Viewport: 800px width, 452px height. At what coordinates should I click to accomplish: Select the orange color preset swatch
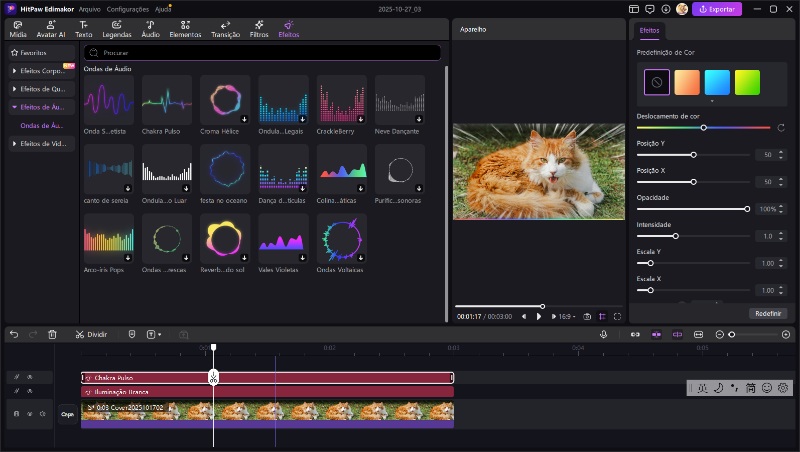(687, 82)
